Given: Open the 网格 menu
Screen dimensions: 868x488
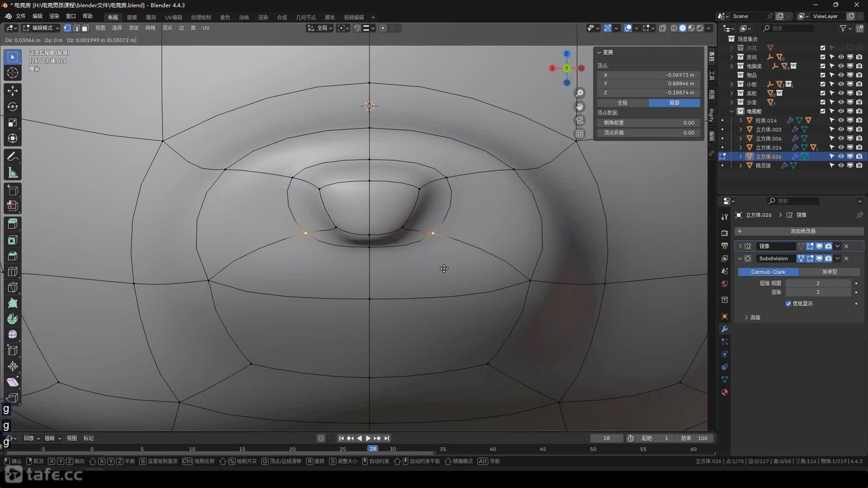Looking at the screenshot, I should point(150,28).
